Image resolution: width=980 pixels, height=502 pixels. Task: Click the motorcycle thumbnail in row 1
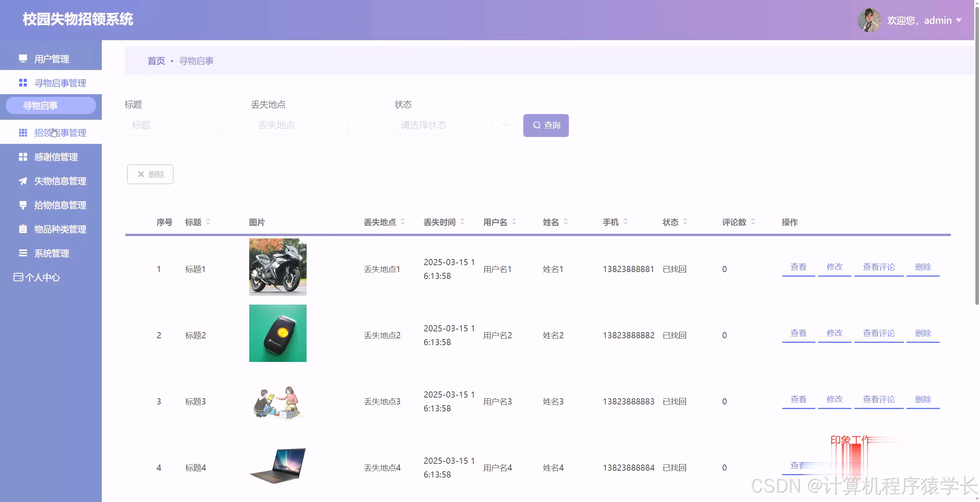tap(278, 267)
